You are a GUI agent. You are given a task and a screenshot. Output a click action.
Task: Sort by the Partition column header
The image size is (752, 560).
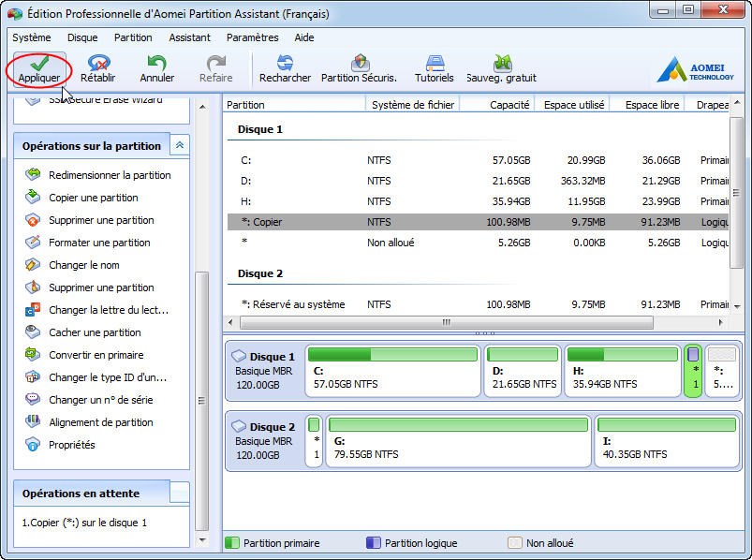[x=294, y=105]
